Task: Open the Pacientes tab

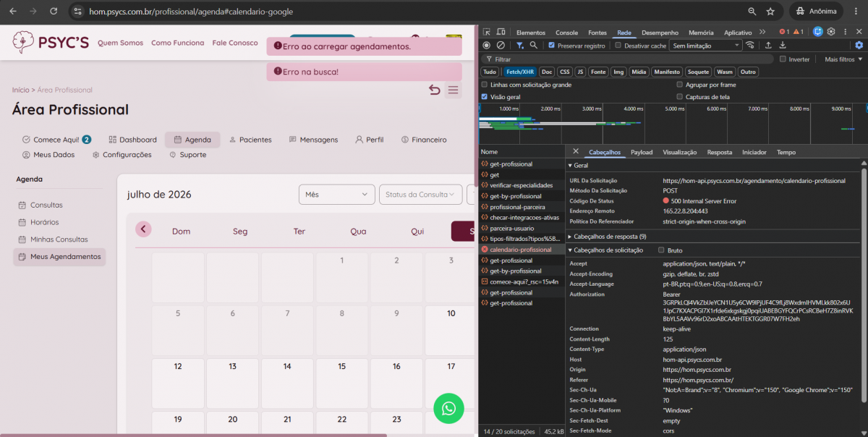Action: 250,140
